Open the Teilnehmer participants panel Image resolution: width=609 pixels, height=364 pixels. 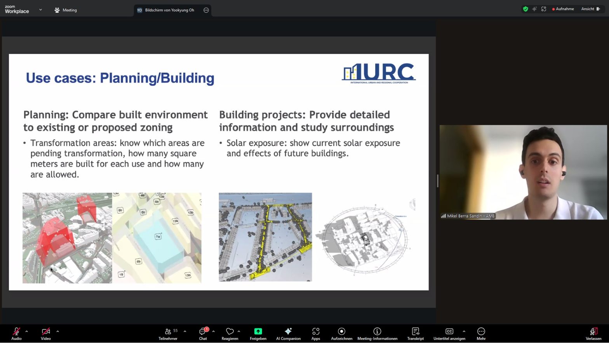click(x=168, y=333)
